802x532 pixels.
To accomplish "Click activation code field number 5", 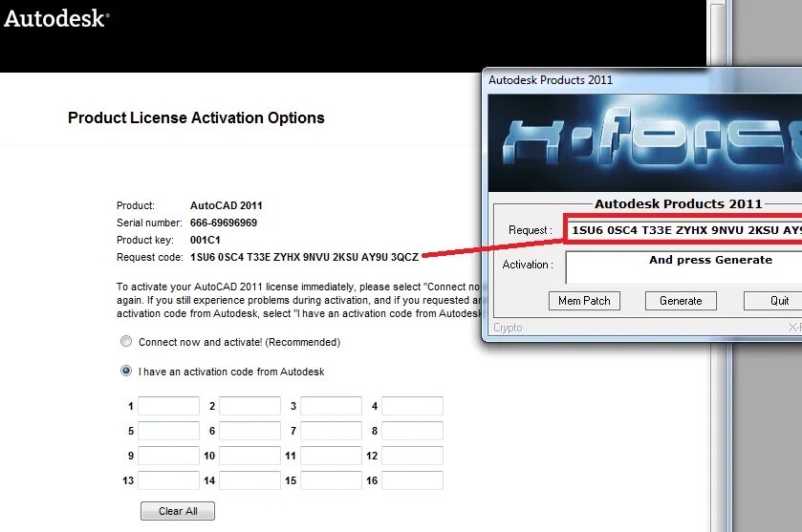I will point(169,431).
